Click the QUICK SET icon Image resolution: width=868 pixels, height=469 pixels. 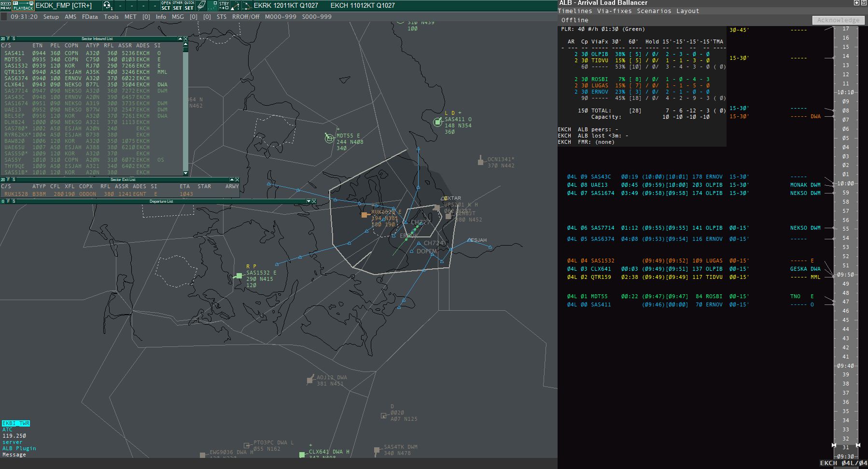(189, 5)
